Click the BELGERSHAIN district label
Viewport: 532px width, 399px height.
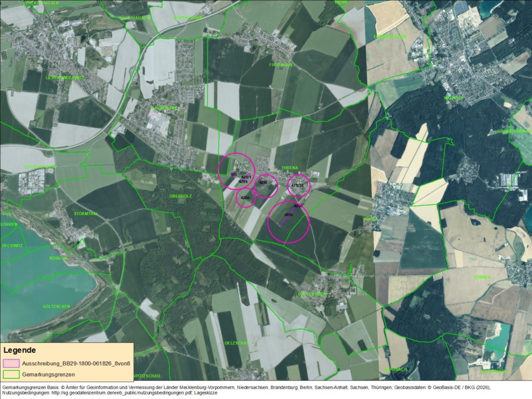click(x=312, y=294)
